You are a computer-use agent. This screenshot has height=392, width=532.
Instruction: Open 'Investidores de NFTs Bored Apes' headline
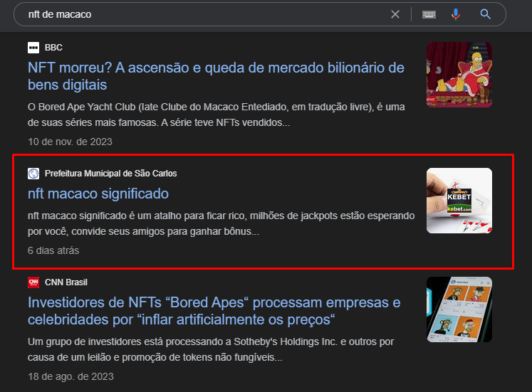[214, 311]
